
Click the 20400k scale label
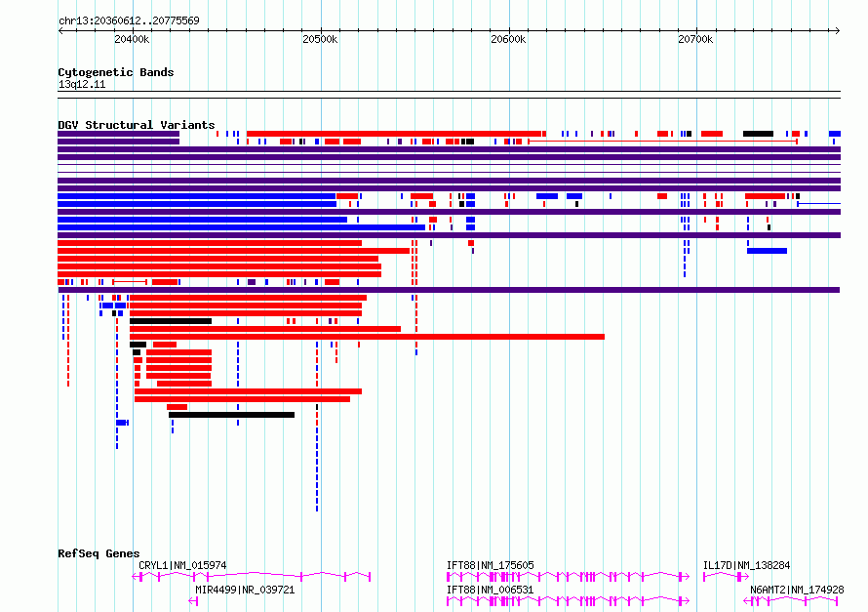132,39
